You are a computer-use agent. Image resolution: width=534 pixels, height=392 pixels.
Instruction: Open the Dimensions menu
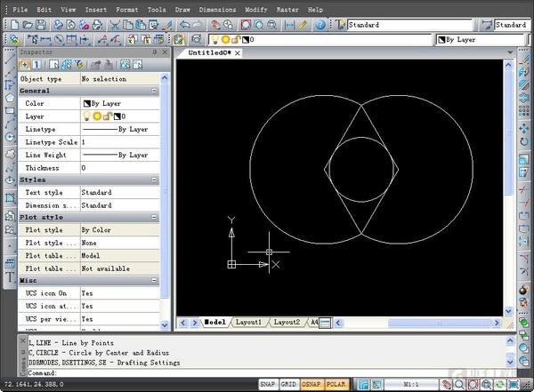point(218,9)
